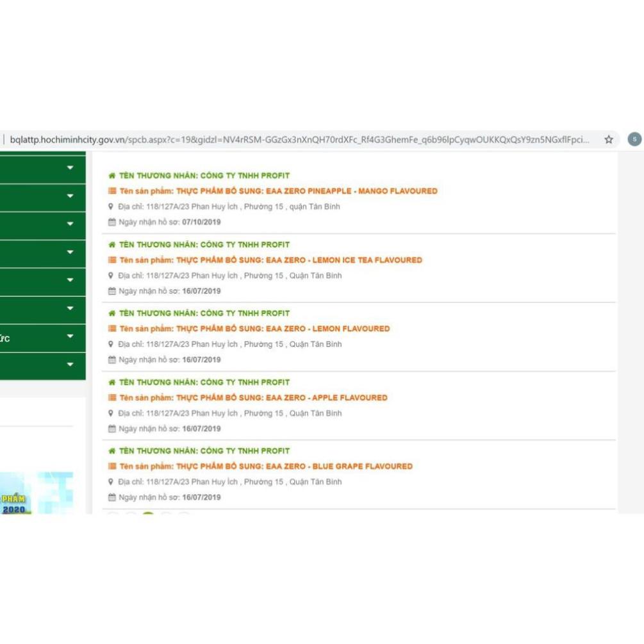Screen dimensions: 644x644
Task: Click the map pin icon under APPLE FLAVOURED product
Action: click(111, 413)
